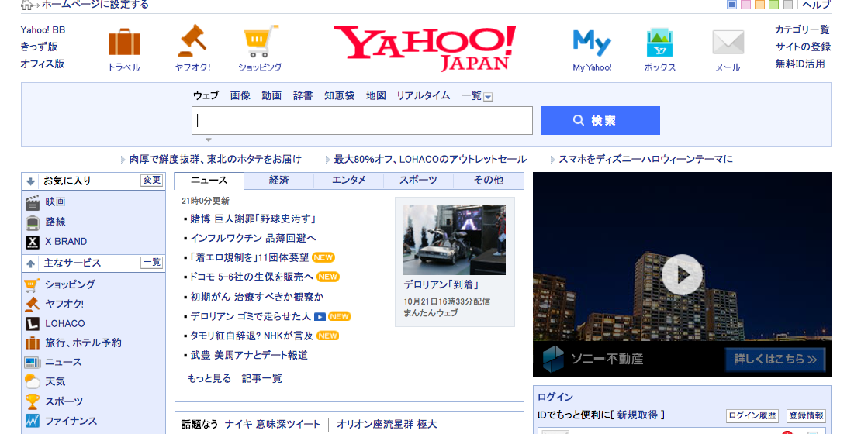The image size is (868, 434).
Task: Select the pink color theme swatch
Action: 745,5
